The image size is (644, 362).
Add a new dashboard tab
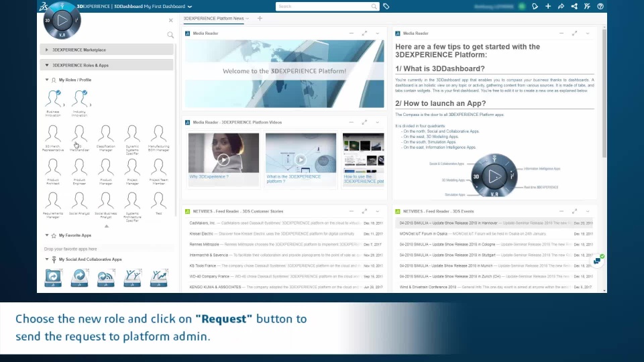[260, 19]
